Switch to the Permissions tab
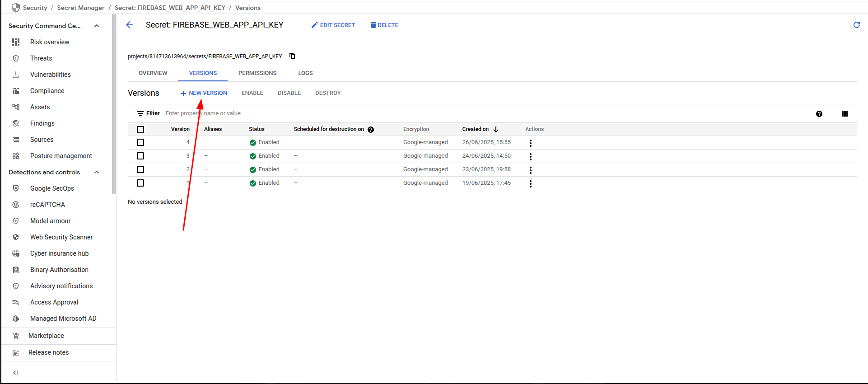The height and width of the screenshot is (384, 868). tap(257, 73)
